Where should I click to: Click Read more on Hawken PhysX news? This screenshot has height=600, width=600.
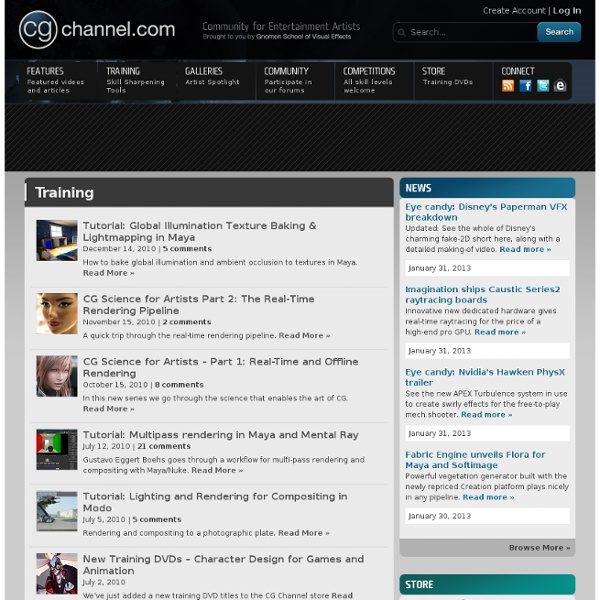tap(486, 415)
